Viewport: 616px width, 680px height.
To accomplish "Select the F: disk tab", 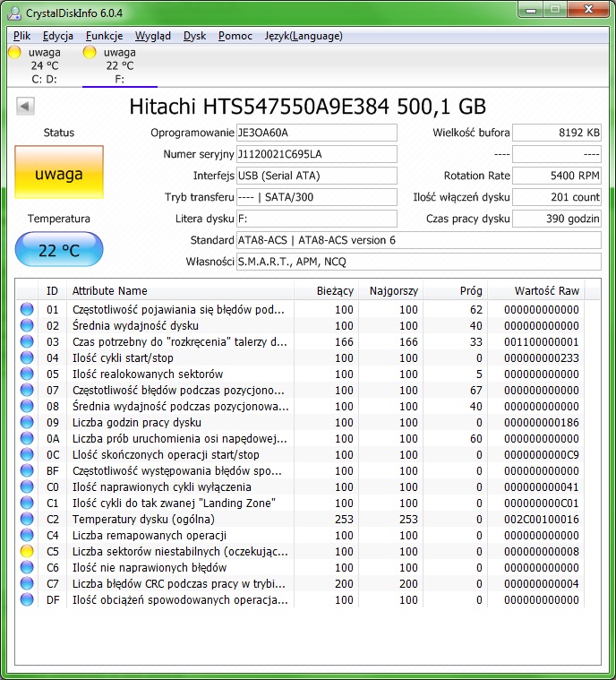I will click(120, 65).
